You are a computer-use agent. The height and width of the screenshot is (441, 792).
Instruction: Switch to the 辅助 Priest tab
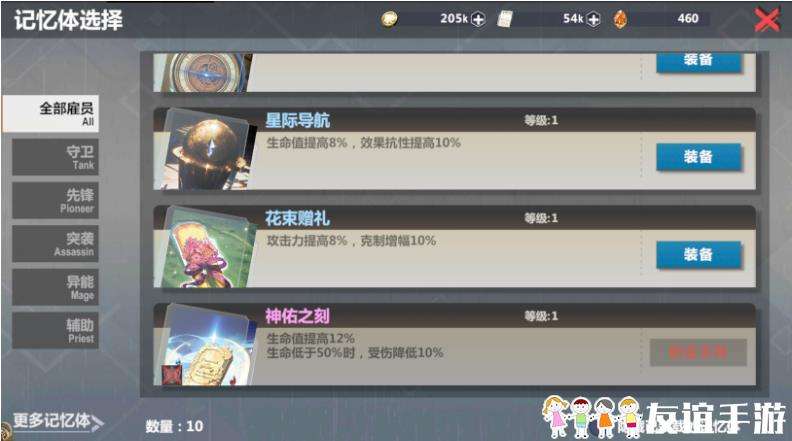point(55,330)
